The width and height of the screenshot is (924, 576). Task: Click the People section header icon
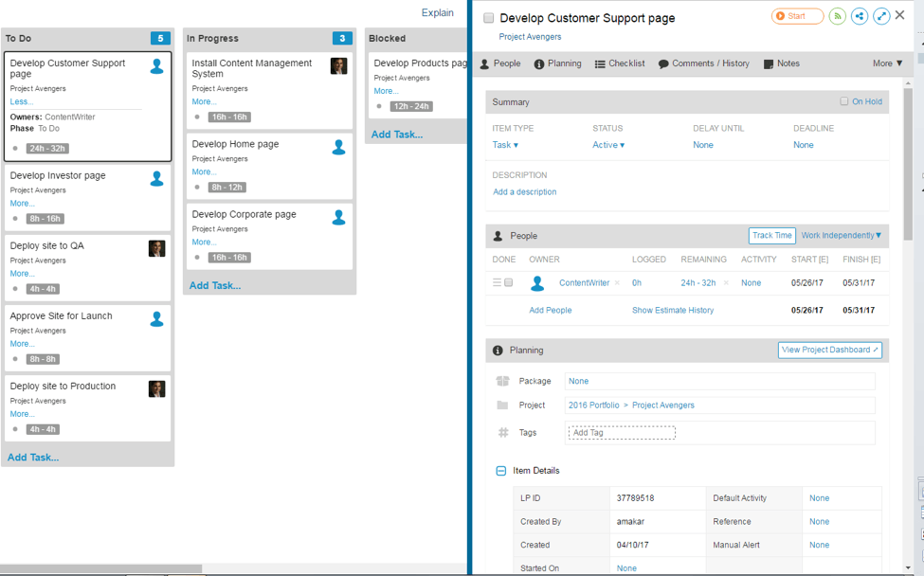(x=498, y=236)
